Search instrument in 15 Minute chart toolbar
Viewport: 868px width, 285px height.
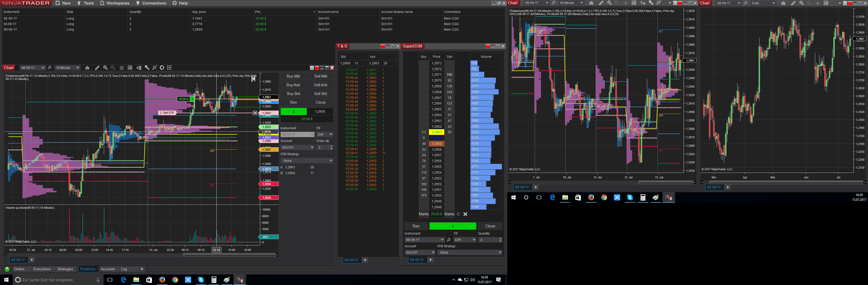(50, 68)
